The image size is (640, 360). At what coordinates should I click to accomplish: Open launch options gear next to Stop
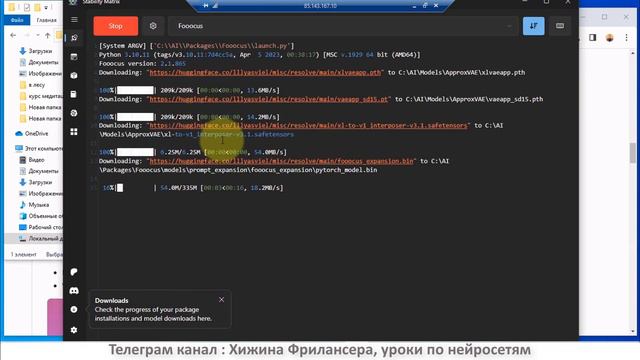(153, 26)
